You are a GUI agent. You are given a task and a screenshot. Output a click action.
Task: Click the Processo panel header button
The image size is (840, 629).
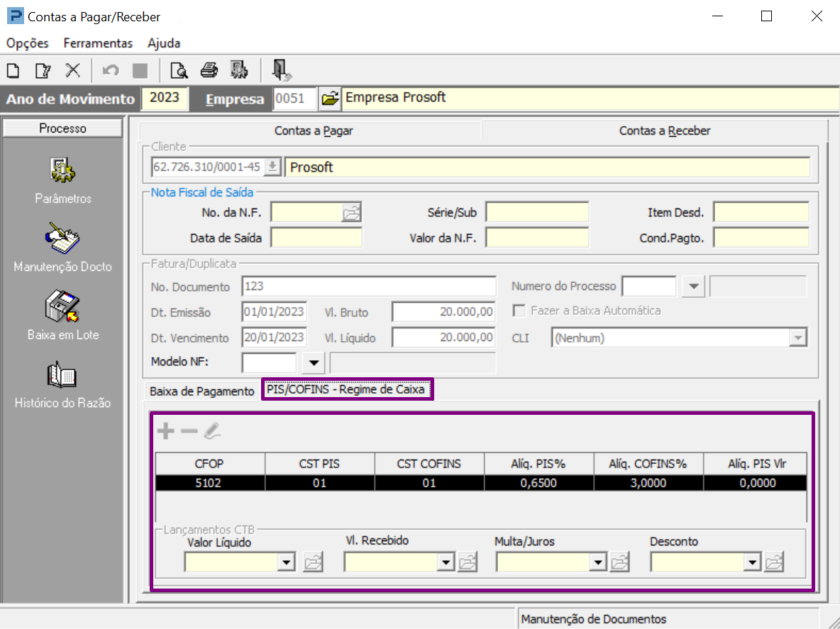(x=62, y=128)
